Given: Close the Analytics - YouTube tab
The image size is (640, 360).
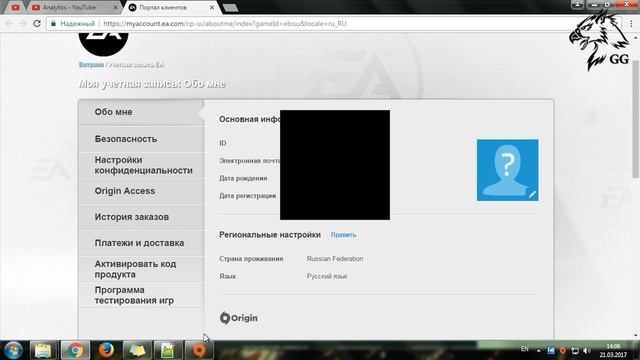Looking at the screenshot, I should coord(115,8).
